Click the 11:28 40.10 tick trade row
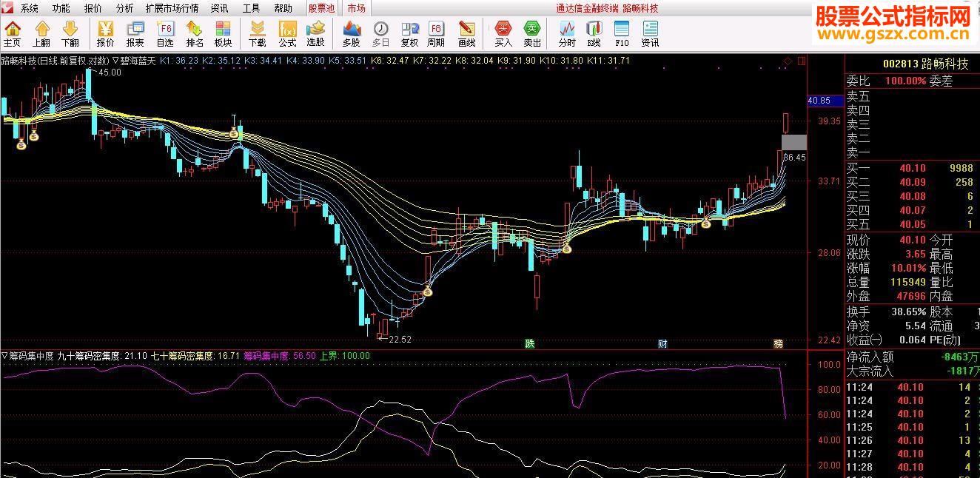Screen dimensions: 980x478 (x=913, y=467)
